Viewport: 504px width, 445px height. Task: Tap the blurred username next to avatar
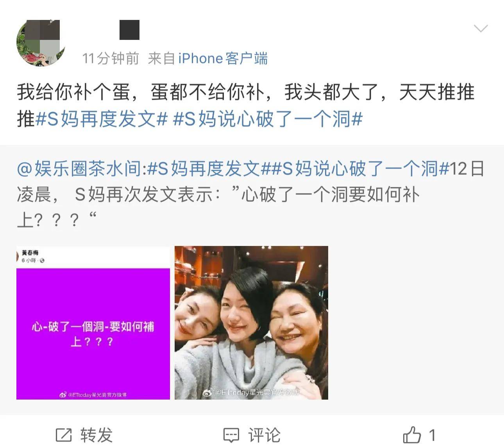[129, 30]
